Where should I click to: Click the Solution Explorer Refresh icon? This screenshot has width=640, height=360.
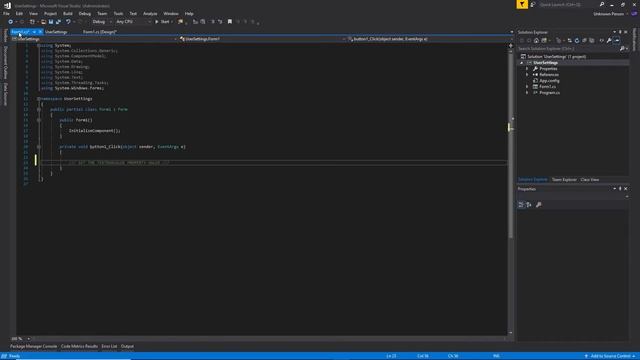click(577, 40)
